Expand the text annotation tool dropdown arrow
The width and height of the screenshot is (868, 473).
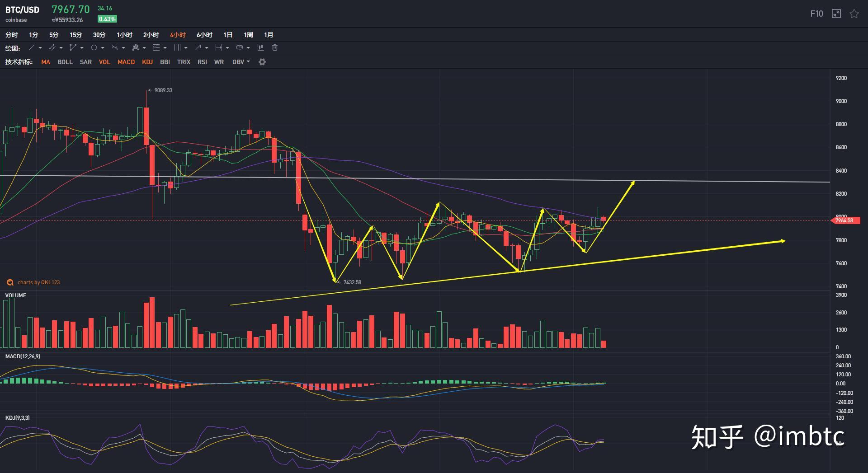coord(248,48)
